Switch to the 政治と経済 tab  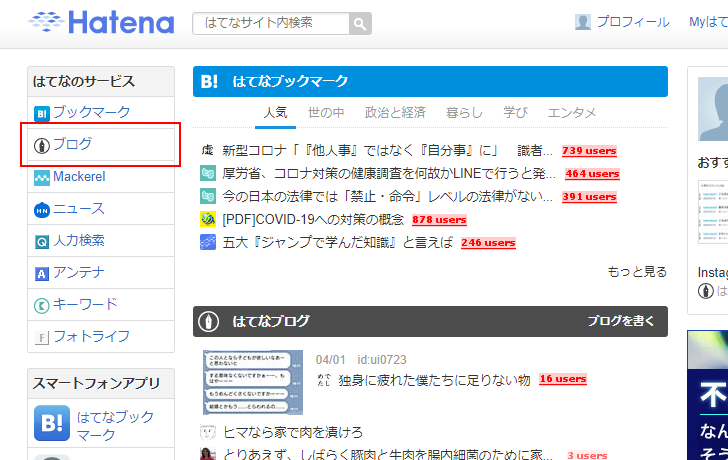click(395, 112)
